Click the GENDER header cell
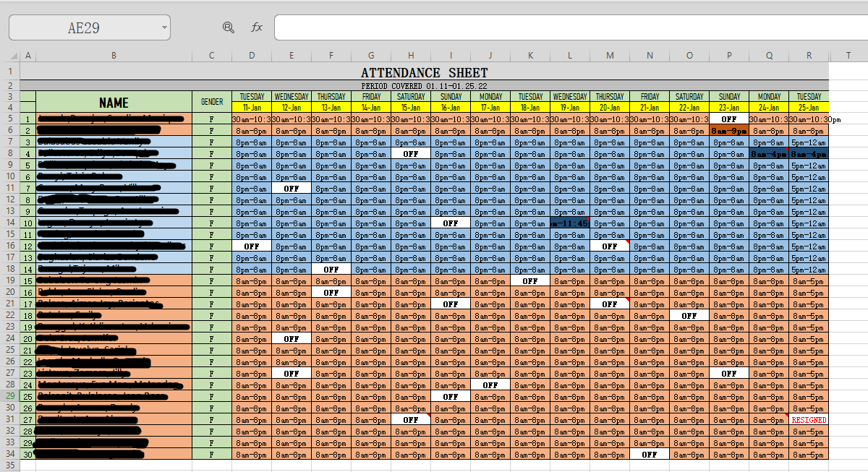The image size is (868, 472). click(x=212, y=102)
